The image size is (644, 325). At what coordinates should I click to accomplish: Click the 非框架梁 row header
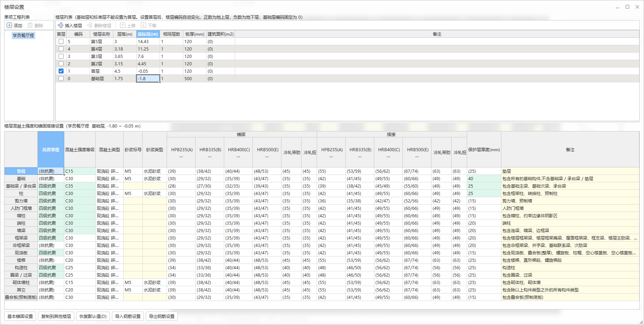click(21, 245)
